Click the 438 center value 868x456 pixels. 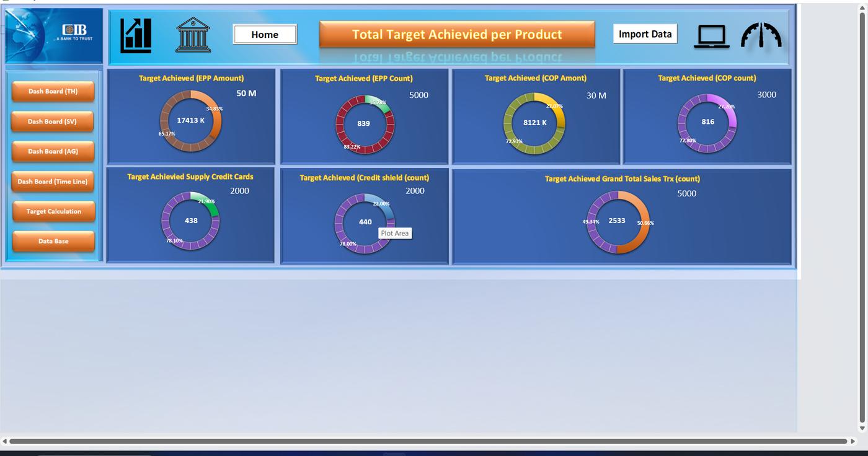tap(191, 221)
